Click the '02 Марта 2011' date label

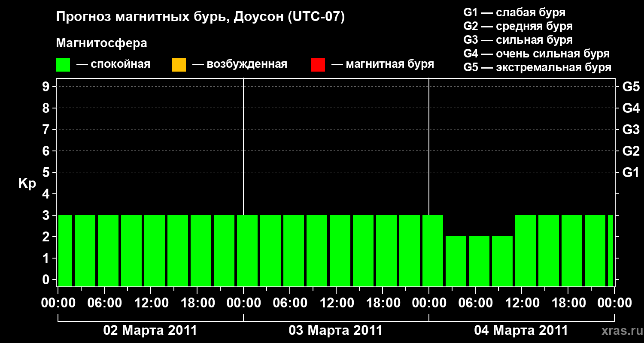150,331
